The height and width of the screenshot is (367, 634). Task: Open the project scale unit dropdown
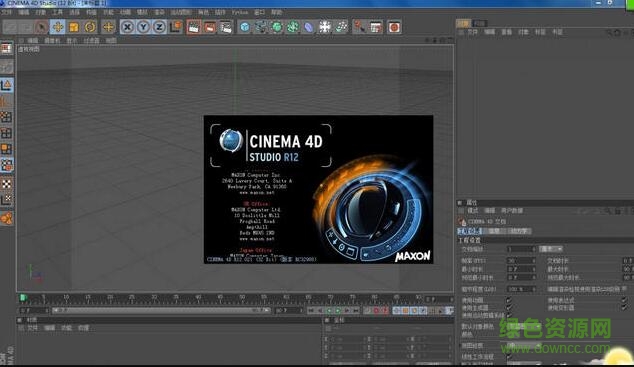(x=551, y=249)
